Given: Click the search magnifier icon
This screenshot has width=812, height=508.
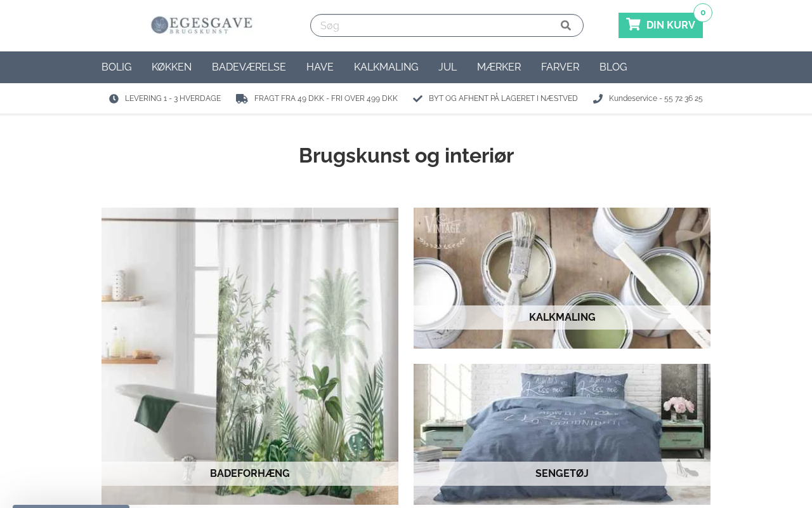Looking at the screenshot, I should click(x=566, y=25).
